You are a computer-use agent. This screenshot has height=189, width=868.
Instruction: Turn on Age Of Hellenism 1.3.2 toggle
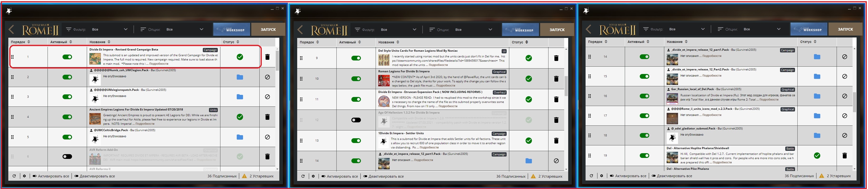click(x=356, y=120)
